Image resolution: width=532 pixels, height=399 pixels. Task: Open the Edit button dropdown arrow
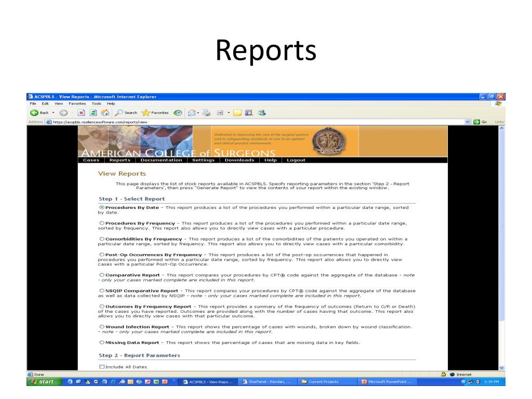tap(229, 113)
